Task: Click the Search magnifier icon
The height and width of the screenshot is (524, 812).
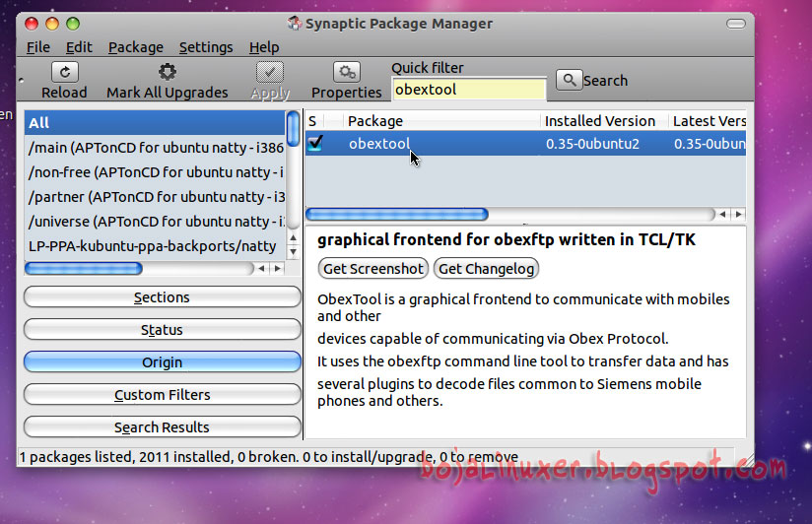Action: point(570,80)
